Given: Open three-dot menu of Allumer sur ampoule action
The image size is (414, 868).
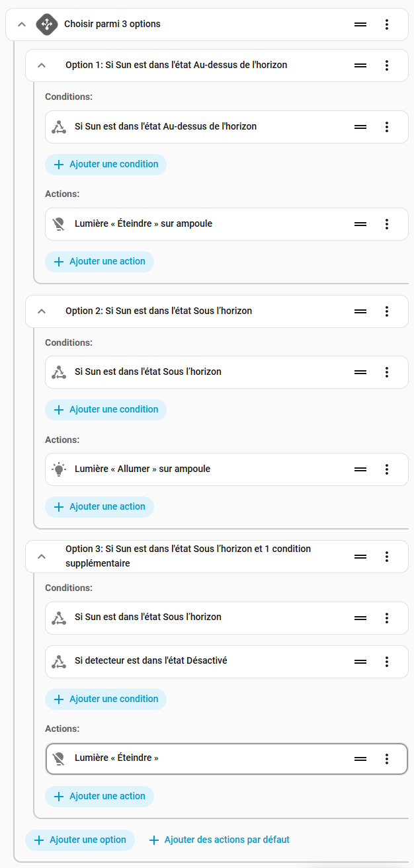Looking at the screenshot, I should (x=387, y=469).
